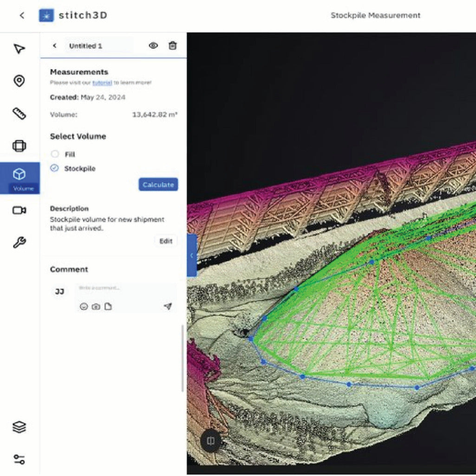The image size is (476, 476).
Task: Go back from Untitled 1 panel
Action: coord(54,46)
